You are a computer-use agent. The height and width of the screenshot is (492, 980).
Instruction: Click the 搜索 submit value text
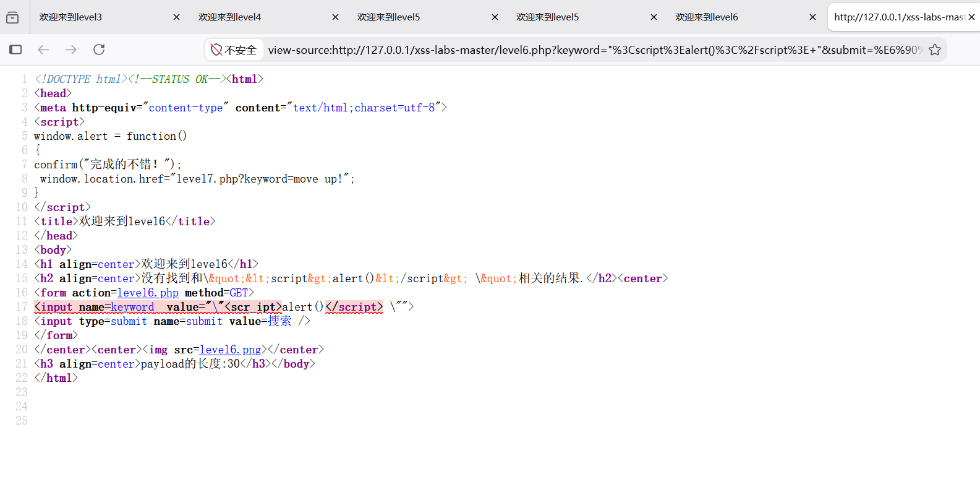click(x=279, y=321)
